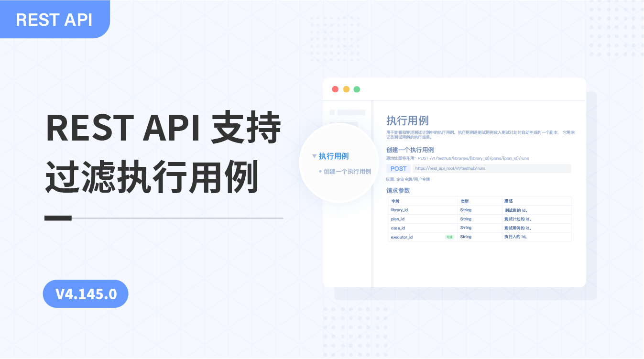Click the red close circle in browser mockup
This screenshot has width=644, height=359.
[335, 89]
